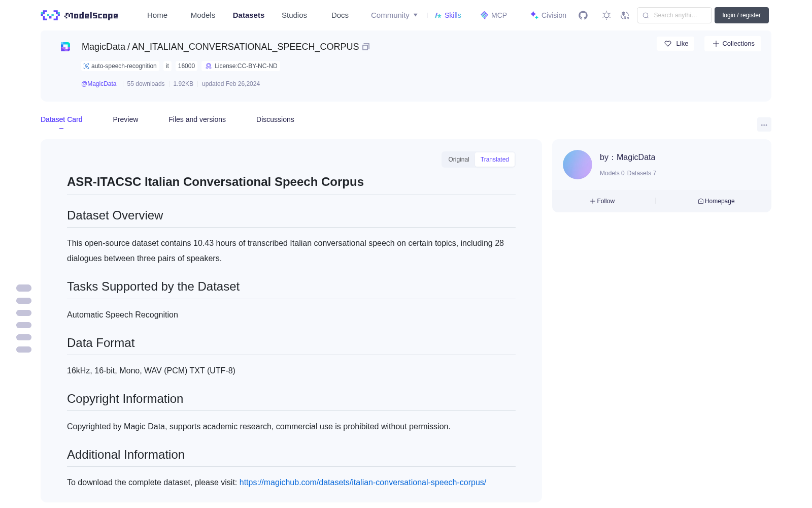Image resolution: width=812 pixels, height=508 pixels.
Task: Follow the MagicData publisher
Action: coord(602,201)
